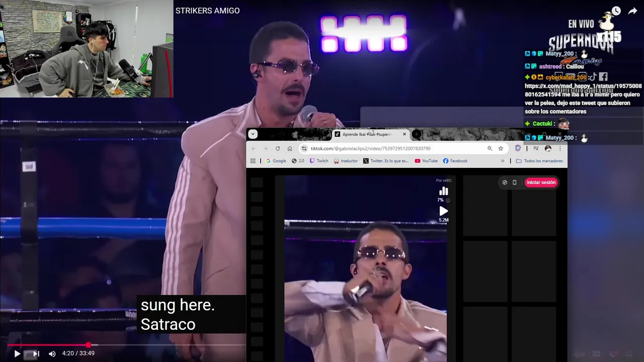Click the username cyberkafeh_200 in chat
Viewport: 644px width, 362px height.
click(x=566, y=77)
